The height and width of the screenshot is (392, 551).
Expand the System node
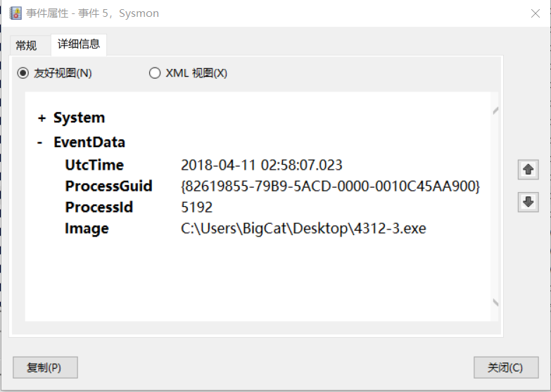point(42,118)
